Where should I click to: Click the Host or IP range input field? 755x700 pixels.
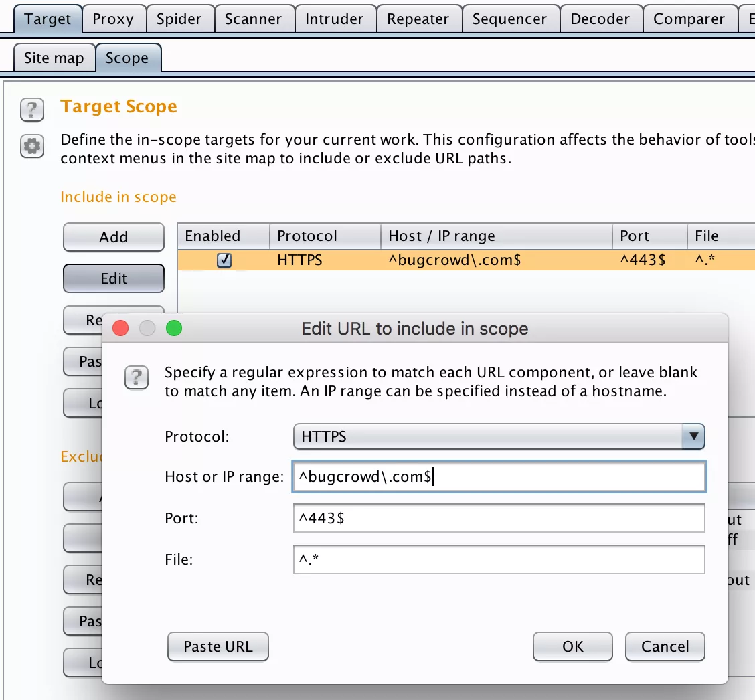pos(499,476)
